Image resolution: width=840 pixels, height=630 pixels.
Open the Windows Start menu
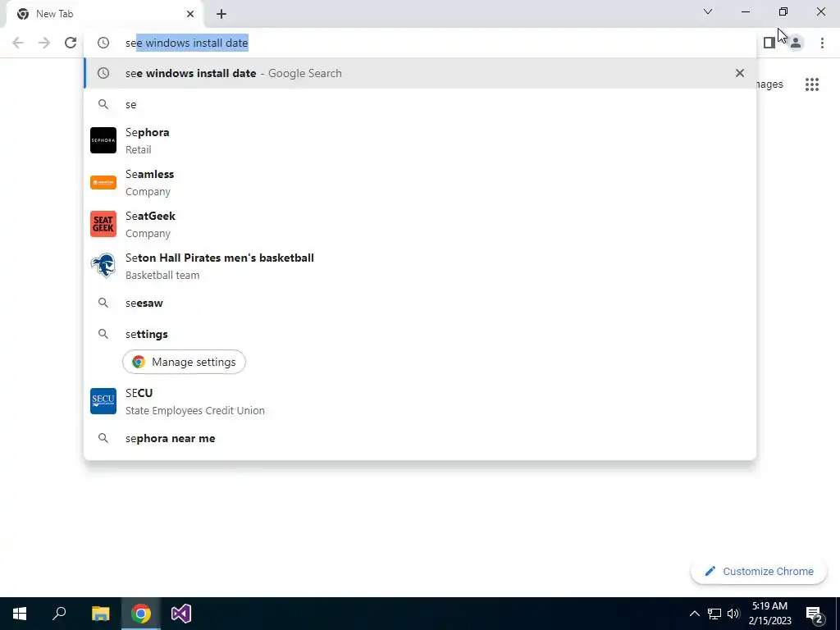(x=20, y=614)
